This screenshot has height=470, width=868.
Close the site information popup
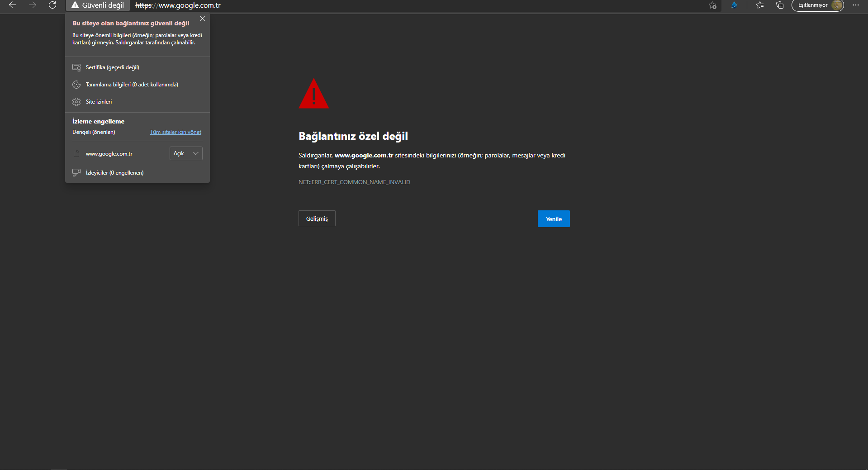203,19
